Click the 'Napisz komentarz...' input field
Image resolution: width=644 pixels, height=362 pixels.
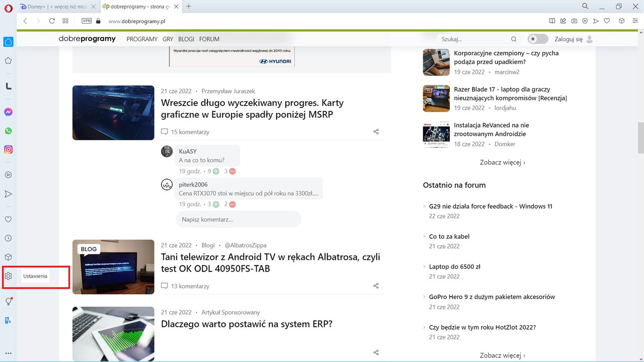[x=238, y=219]
